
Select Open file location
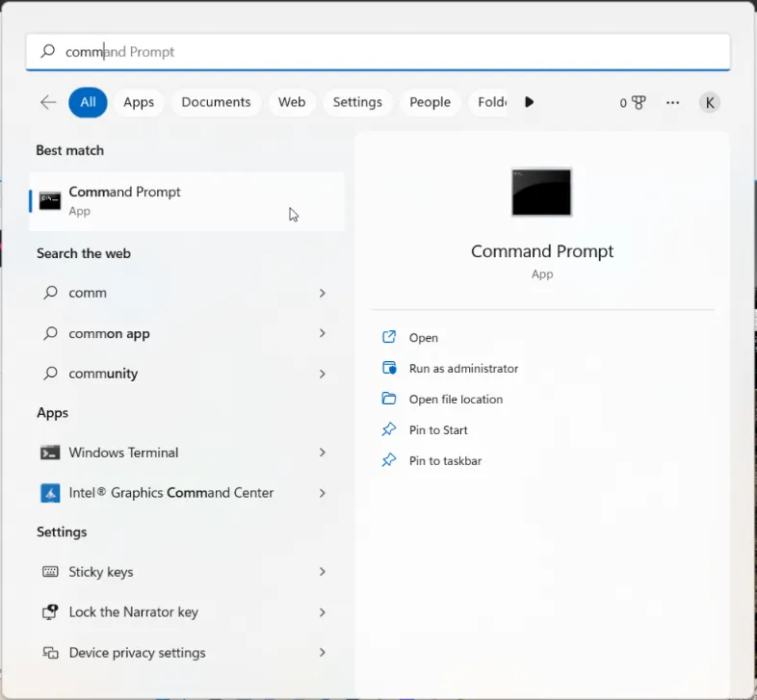[x=456, y=400]
